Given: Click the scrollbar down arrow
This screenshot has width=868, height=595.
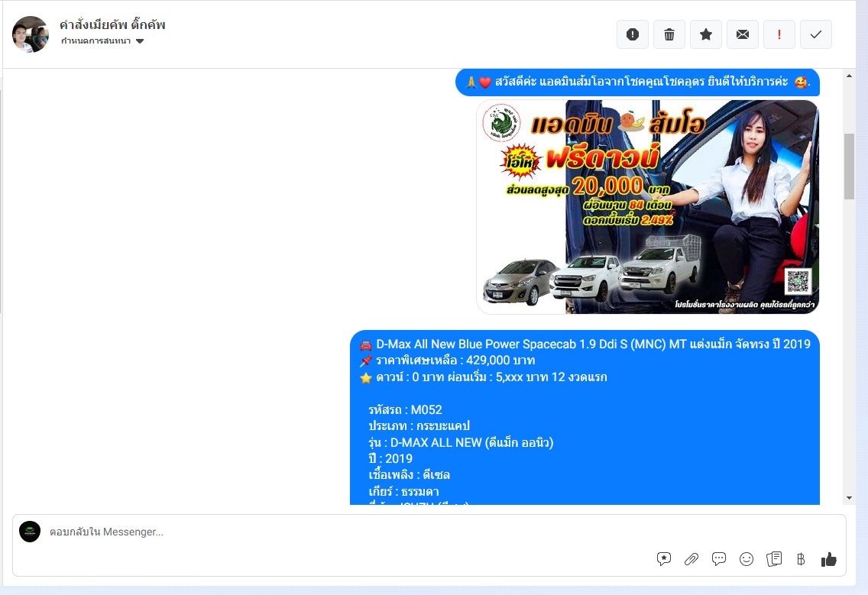Looking at the screenshot, I should point(849,498).
